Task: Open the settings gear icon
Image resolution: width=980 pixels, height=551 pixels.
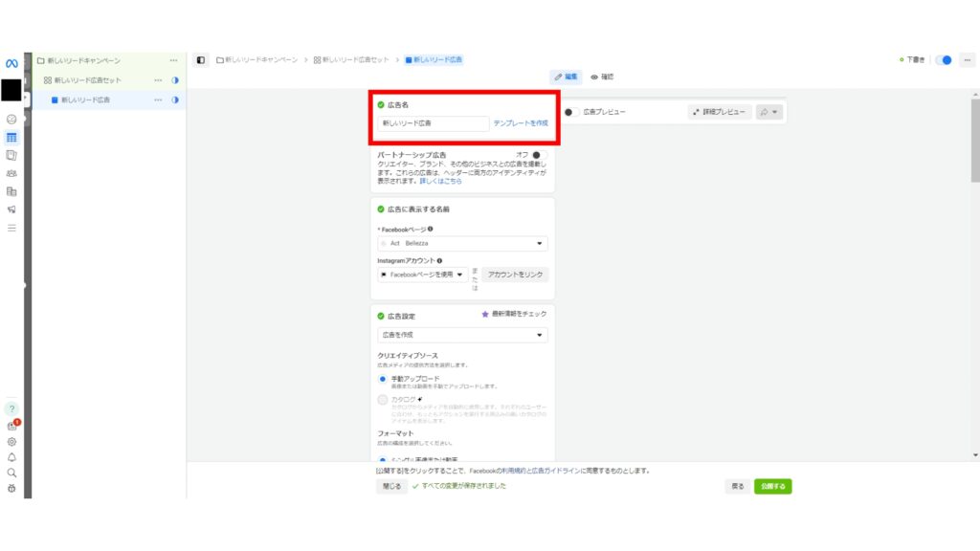Action: tap(11, 442)
